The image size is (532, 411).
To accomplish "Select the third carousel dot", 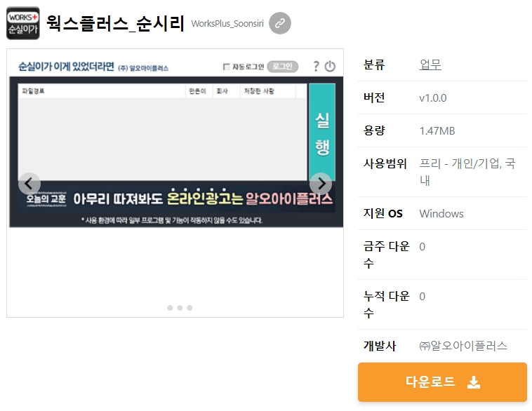I will click(x=189, y=308).
